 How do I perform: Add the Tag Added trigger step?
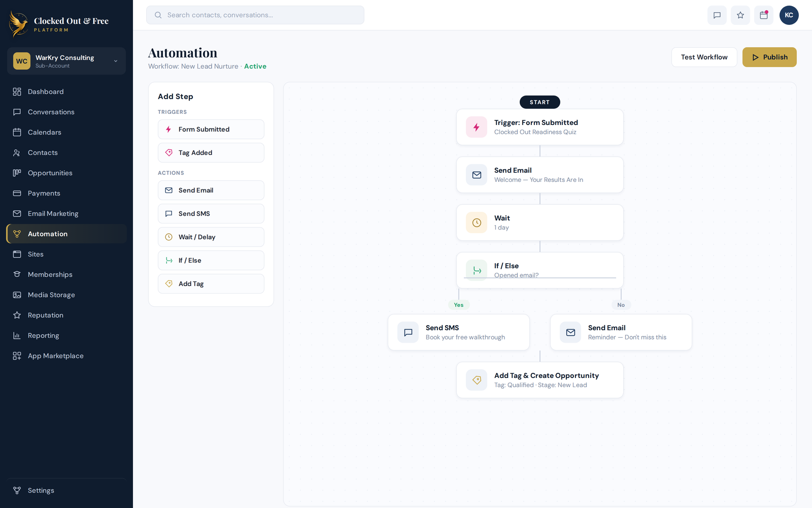tap(211, 152)
